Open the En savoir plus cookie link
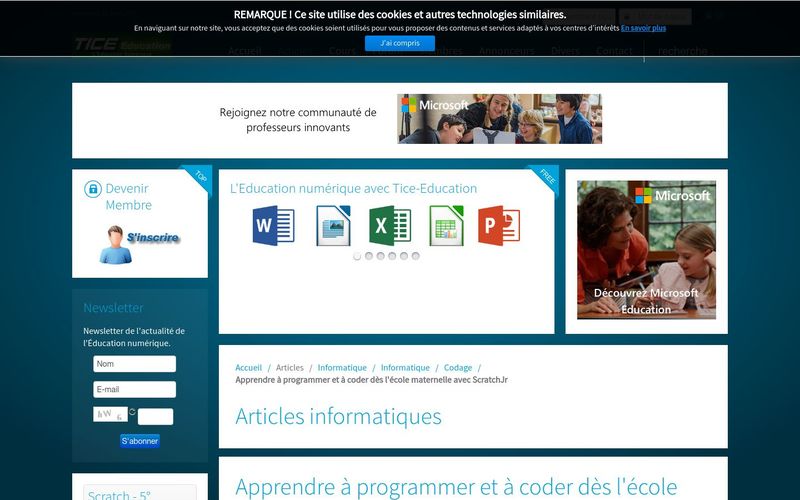Image resolution: width=800 pixels, height=500 pixels. click(643, 28)
